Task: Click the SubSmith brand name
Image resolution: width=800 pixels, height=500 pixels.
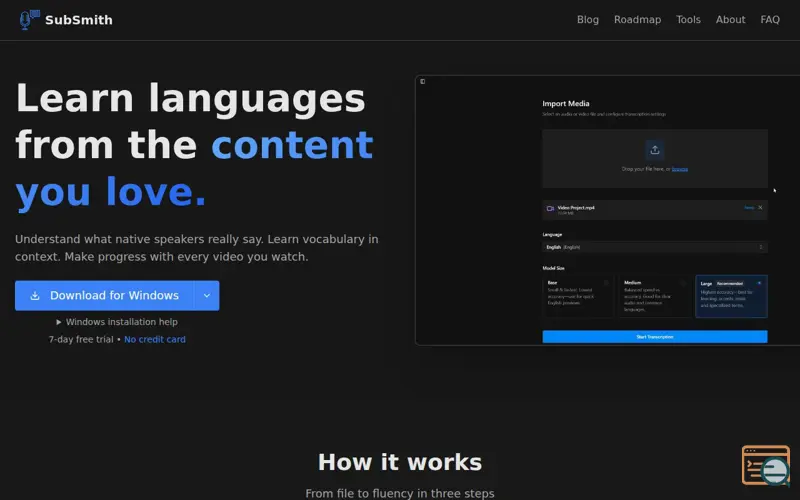Action: pyautogui.click(x=79, y=20)
